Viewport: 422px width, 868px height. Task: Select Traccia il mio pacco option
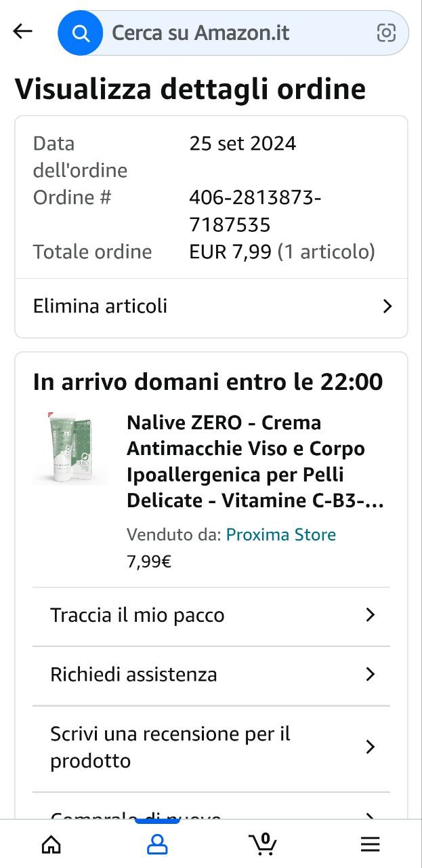pyautogui.click(x=138, y=615)
